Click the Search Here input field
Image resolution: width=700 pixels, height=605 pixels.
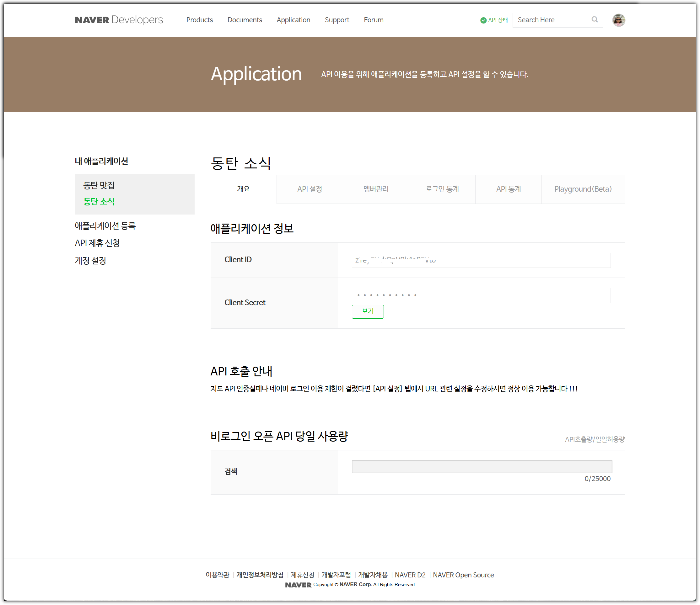coord(552,20)
